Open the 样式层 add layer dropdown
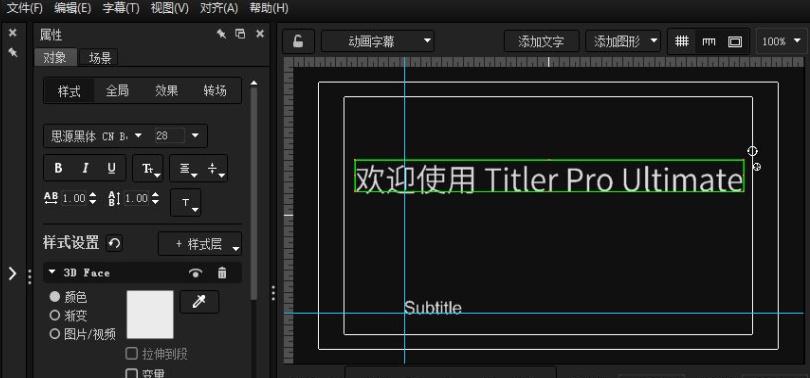Viewport: 810px width, 378px height. pos(200,244)
